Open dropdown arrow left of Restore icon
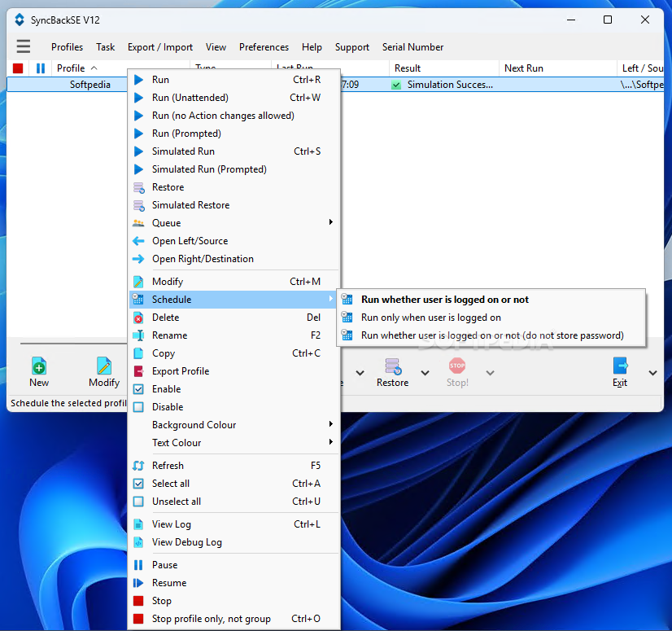This screenshot has height=631, width=672. (360, 373)
